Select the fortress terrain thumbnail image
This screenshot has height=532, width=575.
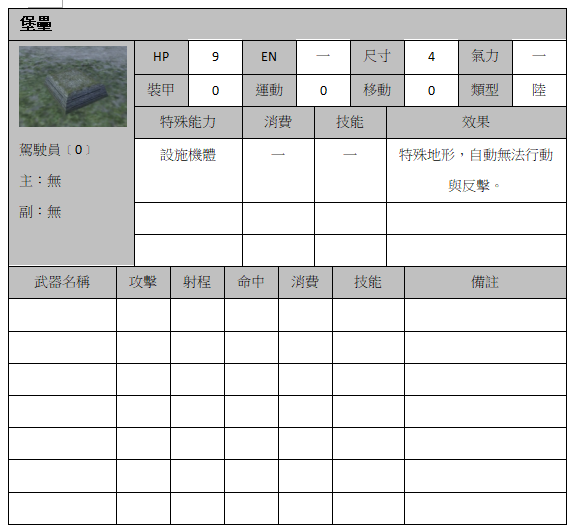pyautogui.click(x=73, y=87)
